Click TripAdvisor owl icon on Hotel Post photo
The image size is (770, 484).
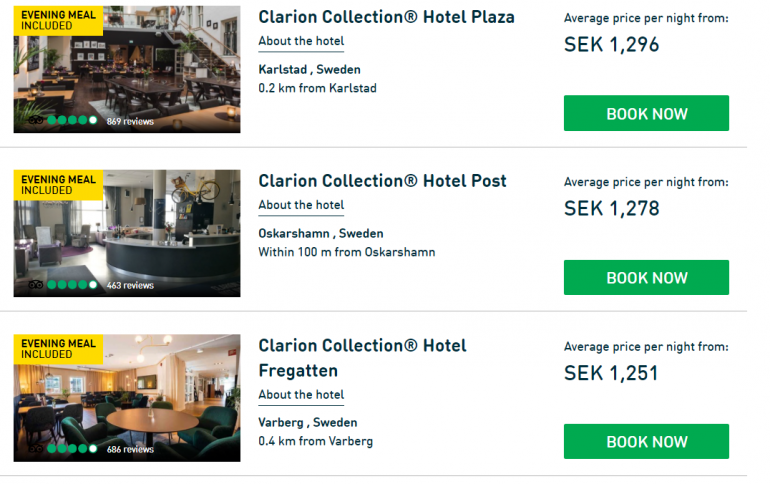pyautogui.click(x=36, y=285)
